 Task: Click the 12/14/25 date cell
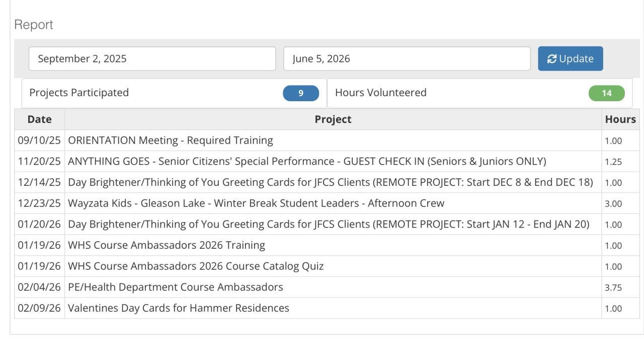(39, 182)
